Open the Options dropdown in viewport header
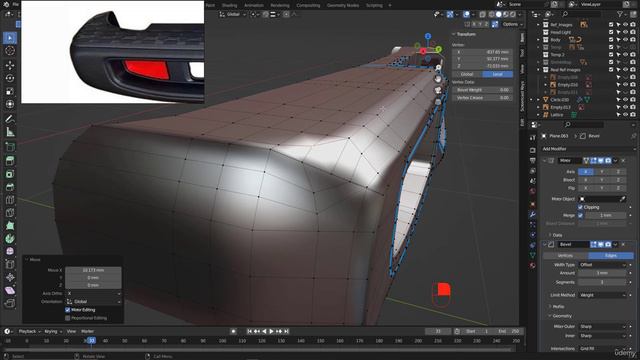The height and width of the screenshot is (360, 640). (x=512, y=24)
